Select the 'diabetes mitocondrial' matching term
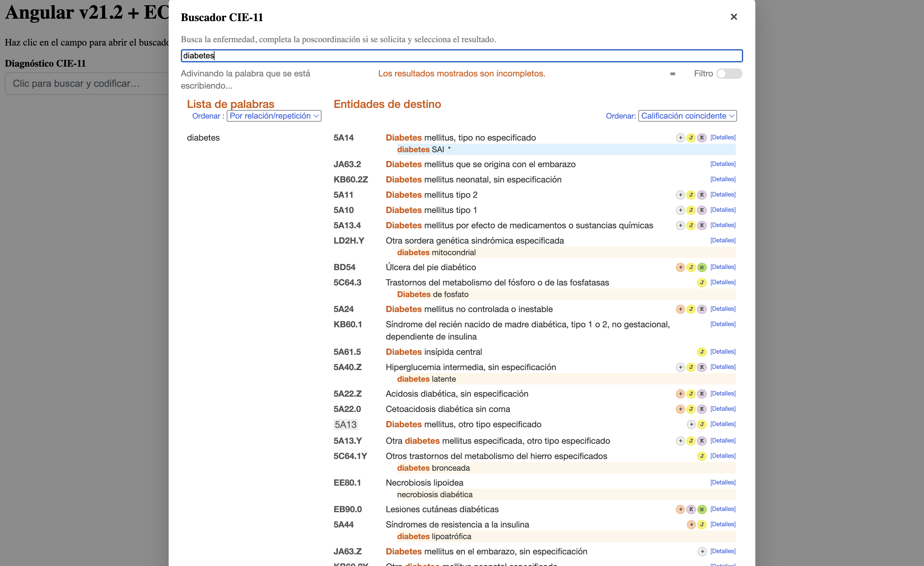The height and width of the screenshot is (566, 924). (566, 252)
